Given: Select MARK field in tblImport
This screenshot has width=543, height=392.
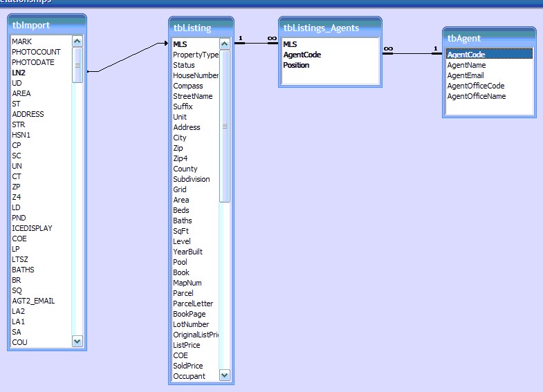Looking at the screenshot, I should pyautogui.click(x=22, y=41).
